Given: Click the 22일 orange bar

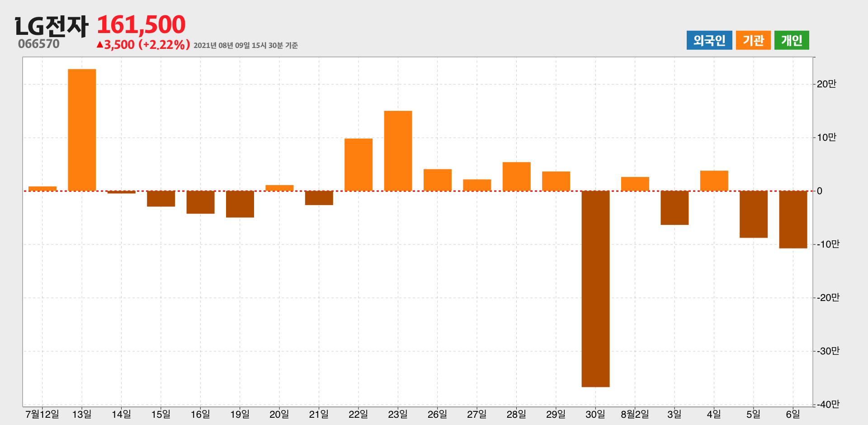Looking at the screenshot, I should pos(359,165).
